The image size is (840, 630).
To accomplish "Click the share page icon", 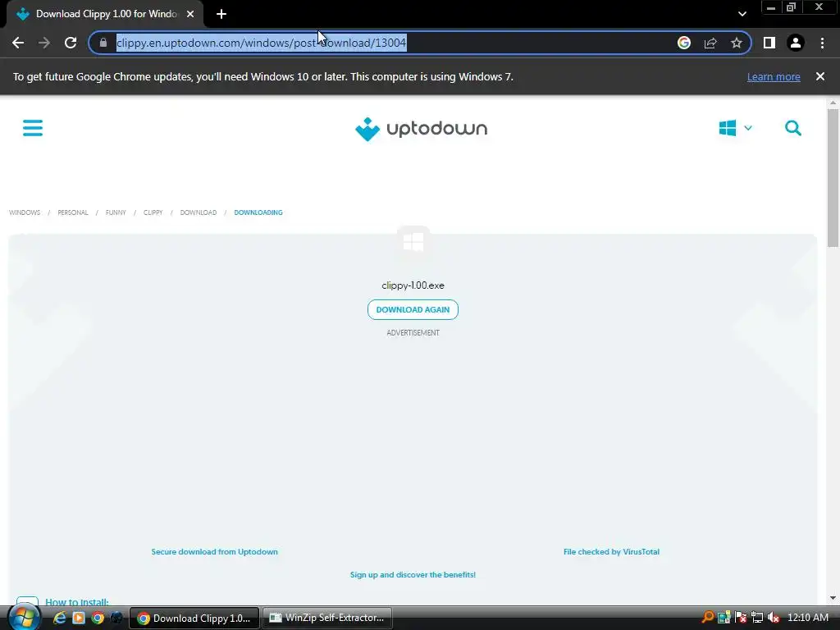I will tap(710, 43).
